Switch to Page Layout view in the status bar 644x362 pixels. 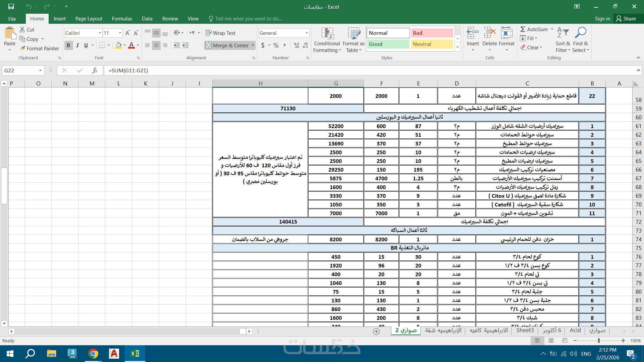point(551,341)
